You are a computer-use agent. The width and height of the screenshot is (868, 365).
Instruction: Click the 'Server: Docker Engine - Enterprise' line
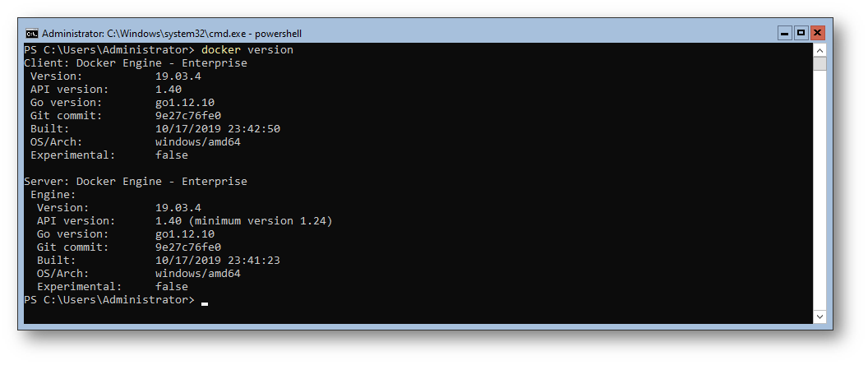136,182
